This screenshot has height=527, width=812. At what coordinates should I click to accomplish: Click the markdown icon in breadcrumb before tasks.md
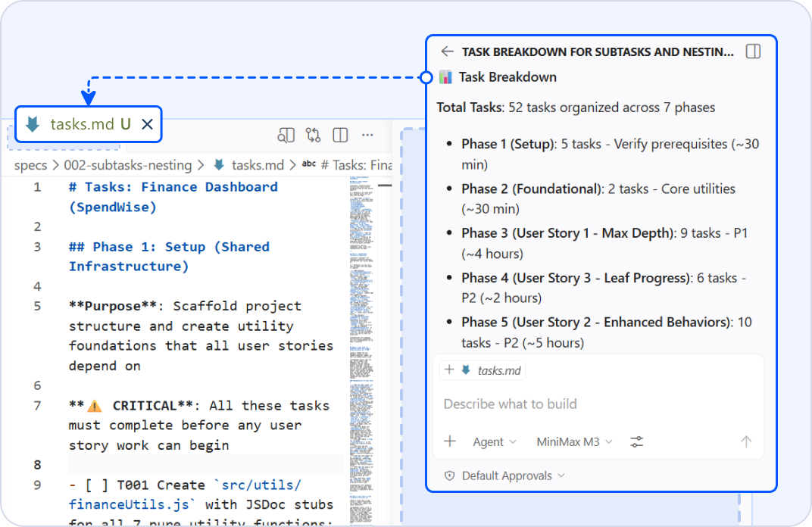click(x=219, y=164)
